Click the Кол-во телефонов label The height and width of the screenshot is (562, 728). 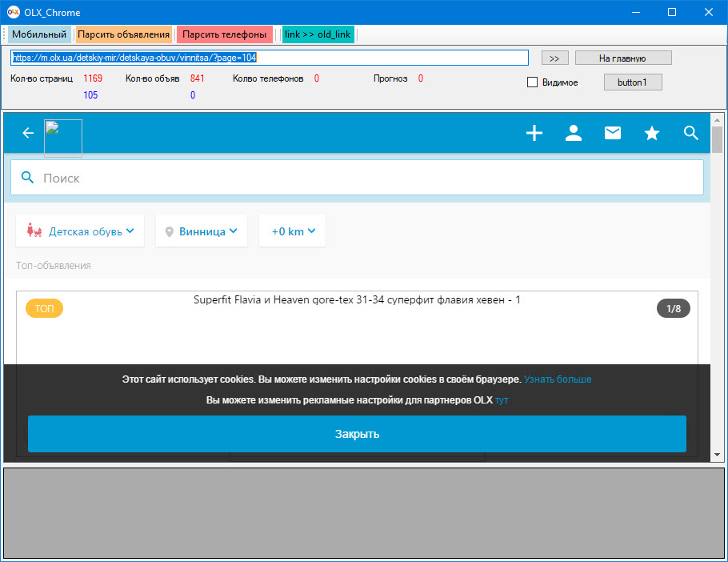coord(268,78)
